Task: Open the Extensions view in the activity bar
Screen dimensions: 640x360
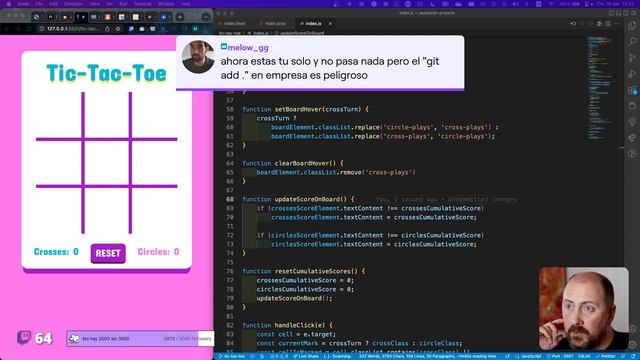Action: click(x=632, y=90)
